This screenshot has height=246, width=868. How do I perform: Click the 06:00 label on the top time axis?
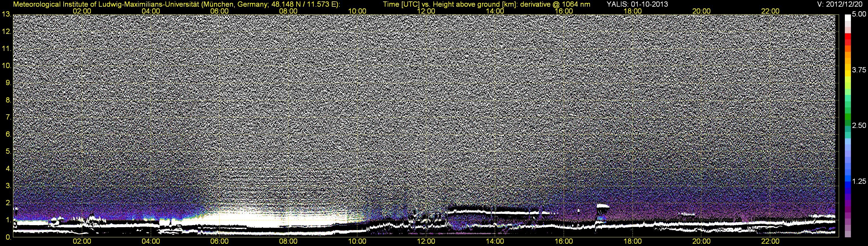click(x=220, y=11)
